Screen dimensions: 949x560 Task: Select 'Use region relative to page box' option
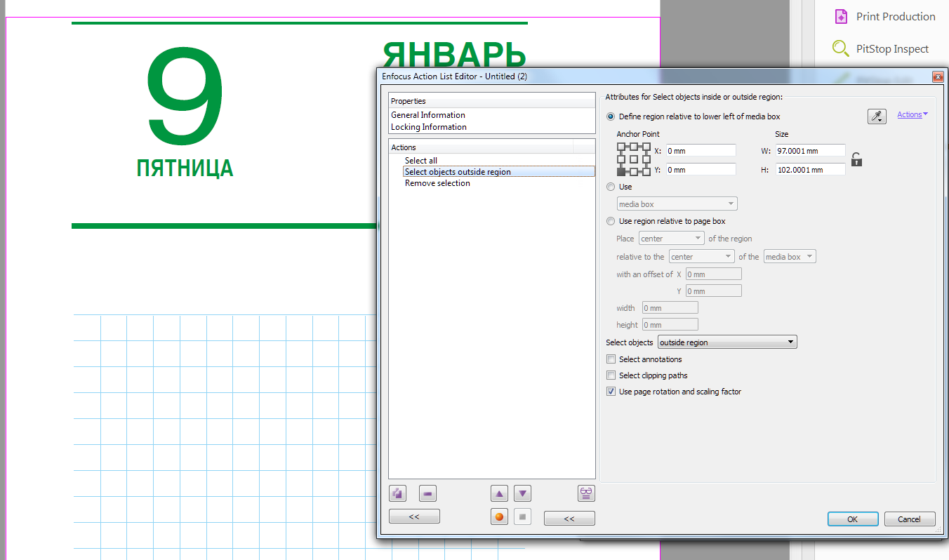coord(611,221)
